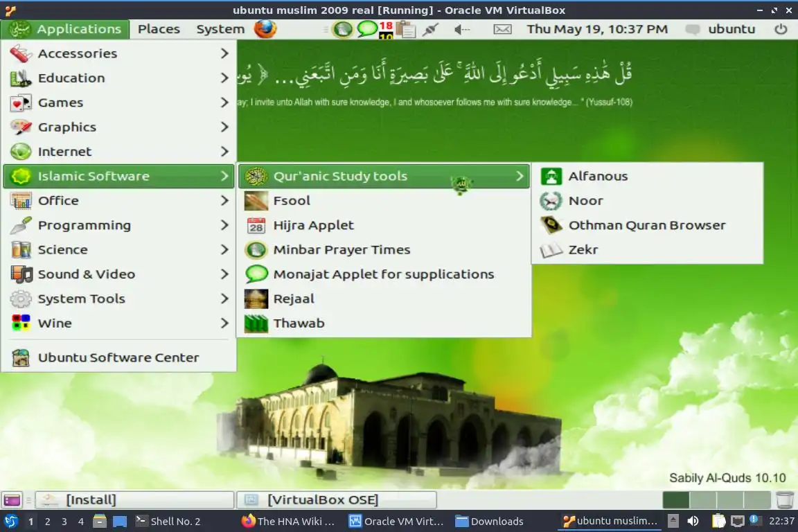Launch Firefox from the top panel
This screenshot has width=798, height=532.
tap(265, 29)
